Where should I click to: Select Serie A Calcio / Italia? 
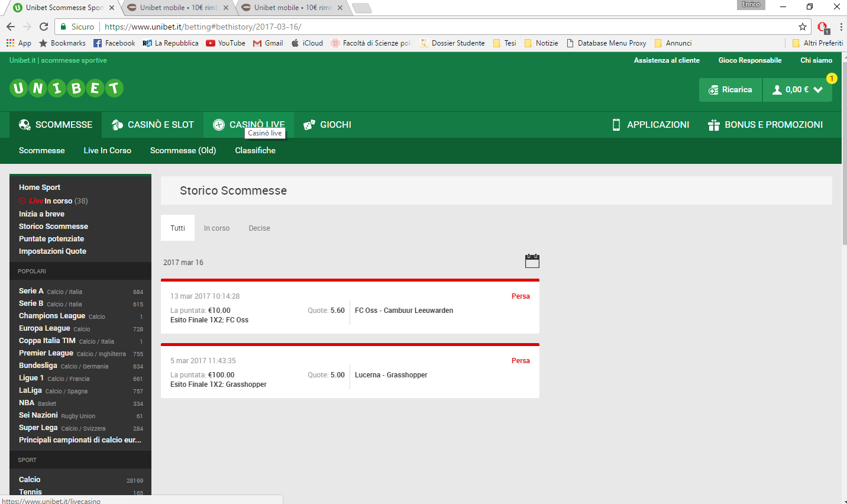(x=80, y=291)
